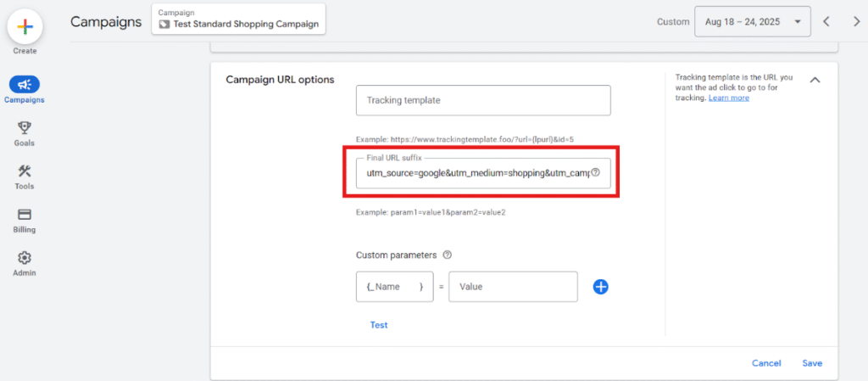Open the Tools wrench icon
This screenshot has height=381, width=868.
25,171
